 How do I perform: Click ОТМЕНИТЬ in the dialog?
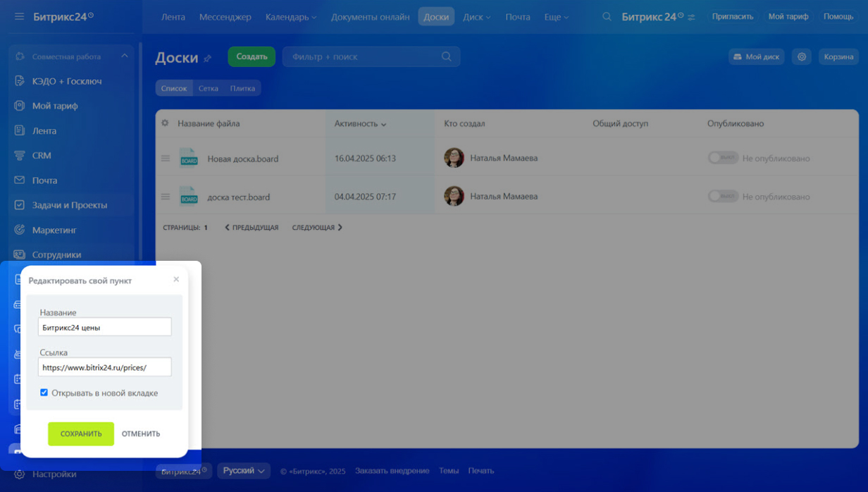141,433
